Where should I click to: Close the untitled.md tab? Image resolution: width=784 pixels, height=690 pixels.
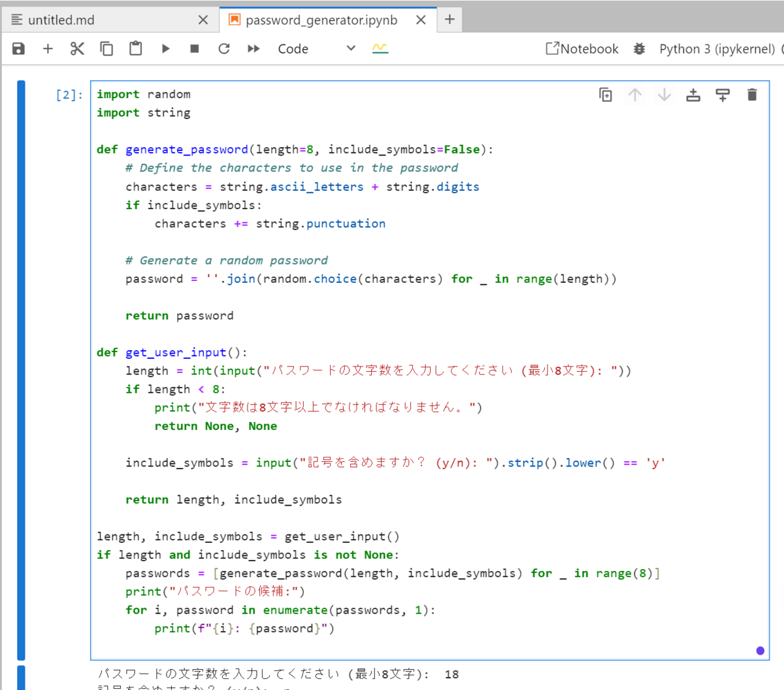click(x=203, y=20)
